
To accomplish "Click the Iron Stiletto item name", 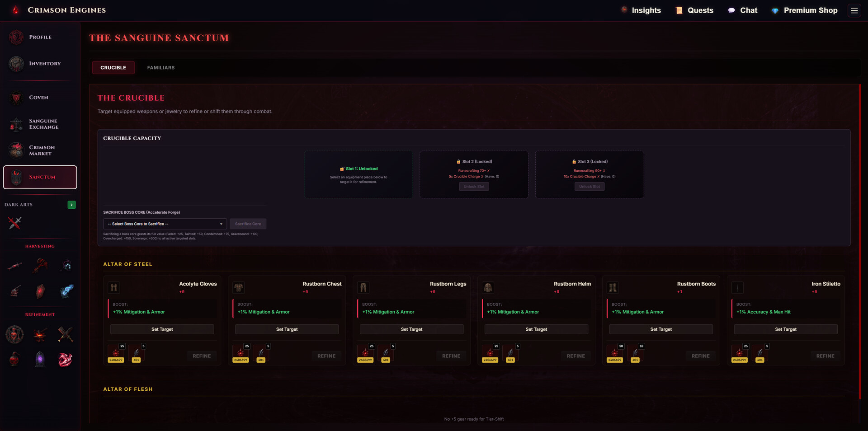I will pyautogui.click(x=826, y=284).
